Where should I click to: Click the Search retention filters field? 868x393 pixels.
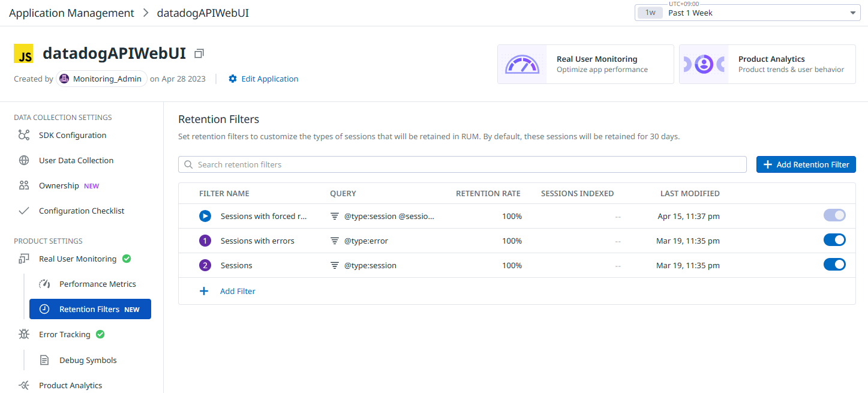click(462, 164)
